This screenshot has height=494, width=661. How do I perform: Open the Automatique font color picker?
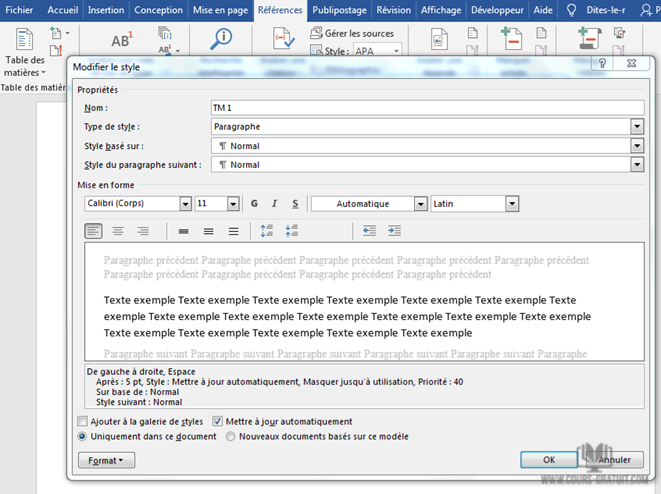(x=421, y=204)
